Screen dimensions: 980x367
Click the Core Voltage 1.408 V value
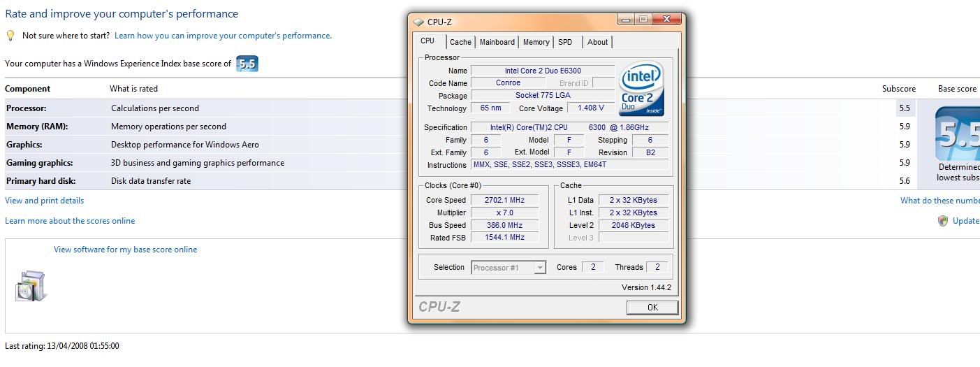(x=591, y=108)
